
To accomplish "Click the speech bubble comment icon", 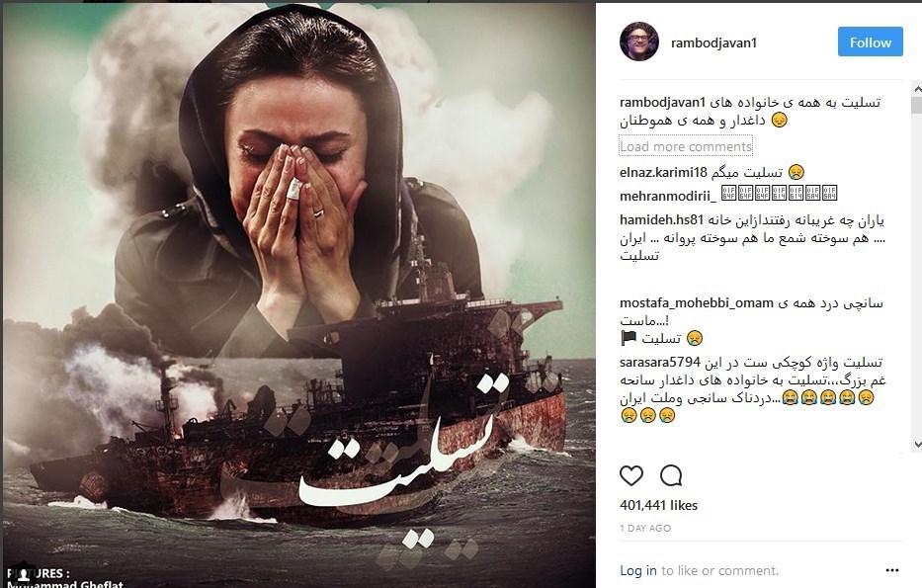I will tap(671, 475).
